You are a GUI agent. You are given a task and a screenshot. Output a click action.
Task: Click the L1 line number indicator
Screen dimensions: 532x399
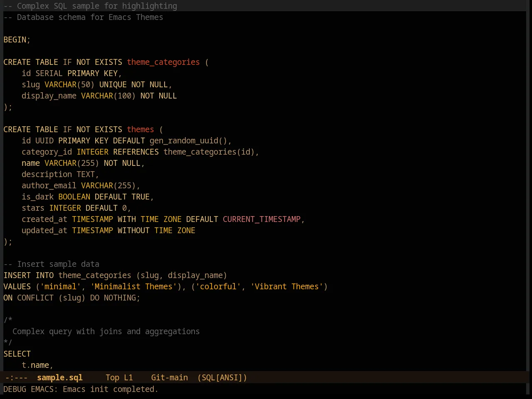[128, 377]
